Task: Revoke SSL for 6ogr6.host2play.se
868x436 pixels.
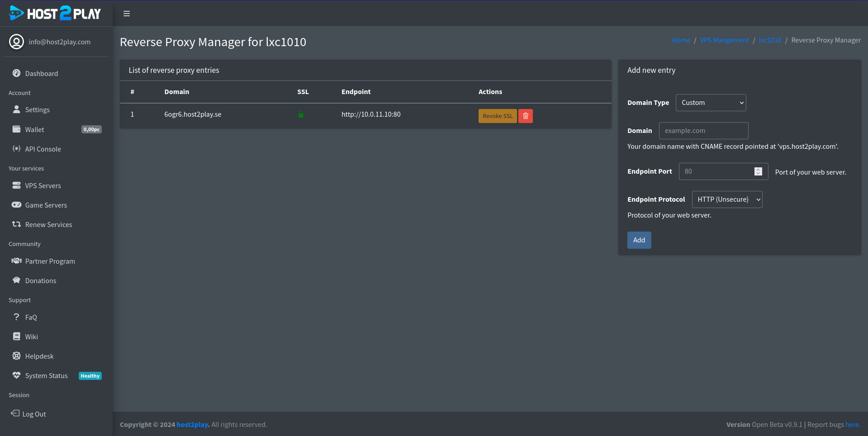Action: pos(498,116)
